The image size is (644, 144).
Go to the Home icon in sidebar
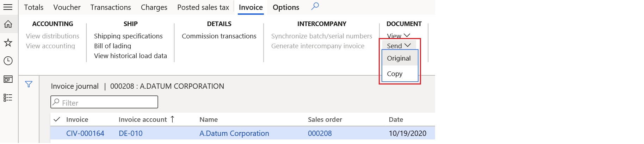coord(8,24)
